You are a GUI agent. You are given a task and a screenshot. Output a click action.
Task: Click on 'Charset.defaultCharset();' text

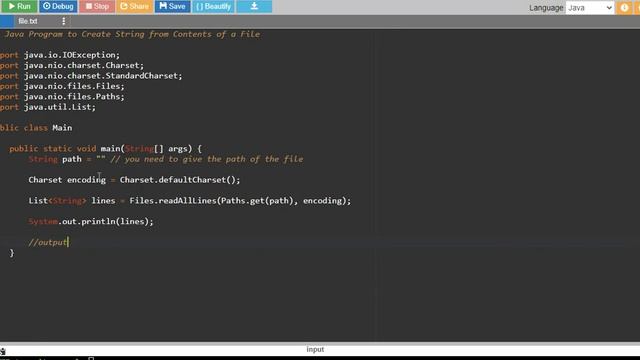[180, 180]
